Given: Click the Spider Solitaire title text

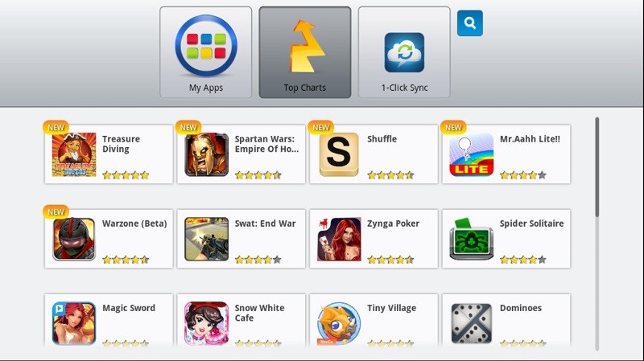Looking at the screenshot, I should pyautogui.click(x=531, y=224).
